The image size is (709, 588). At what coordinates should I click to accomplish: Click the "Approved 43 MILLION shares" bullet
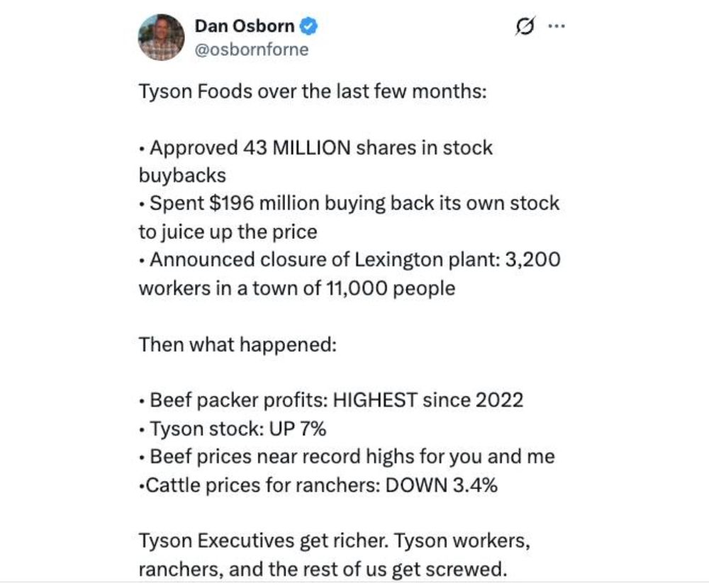[x=320, y=148]
